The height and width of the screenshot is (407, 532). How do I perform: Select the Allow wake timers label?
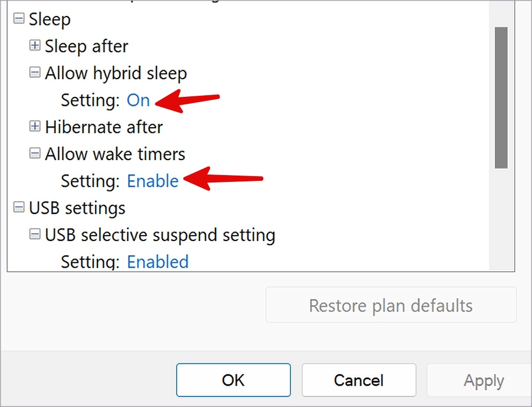point(115,154)
